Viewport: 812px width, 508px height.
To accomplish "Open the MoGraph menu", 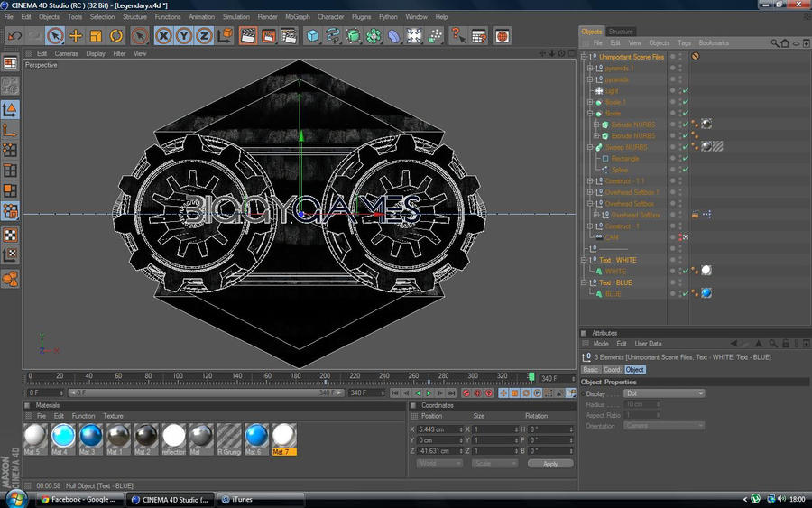I will point(297,16).
